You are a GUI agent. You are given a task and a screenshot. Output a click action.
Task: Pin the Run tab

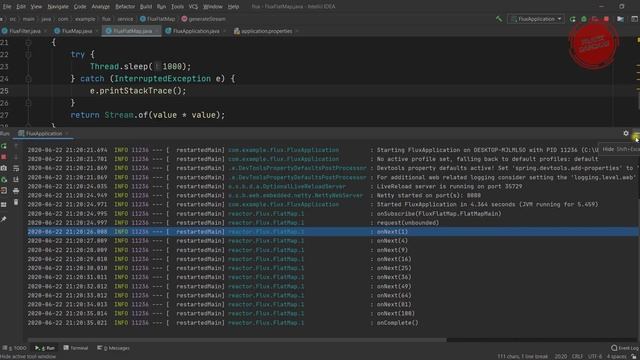click(x=4, y=219)
